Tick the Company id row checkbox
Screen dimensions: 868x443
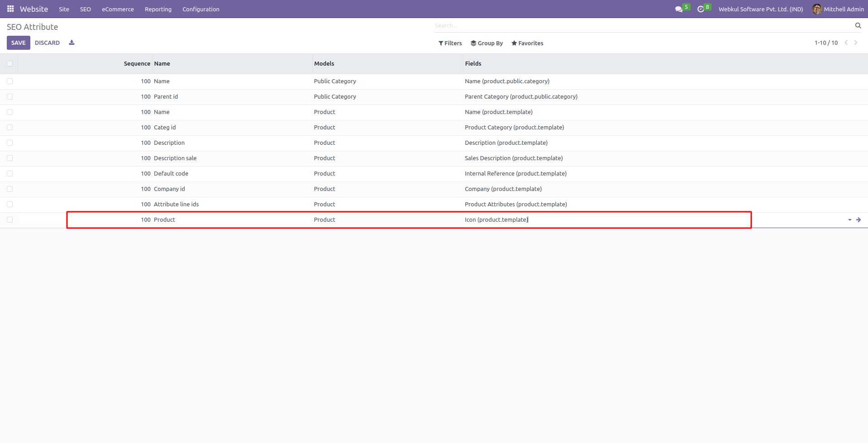[10, 189]
